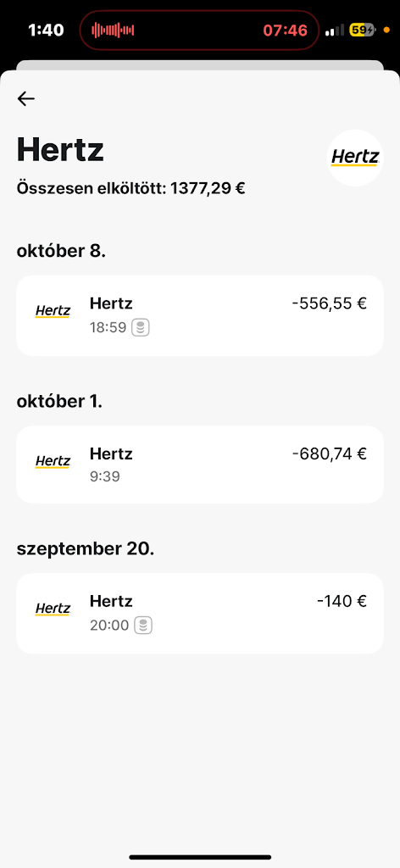Image resolution: width=400 pixels, height=868 pixels.
Task: Tap the battery indicator in status bar
Action: click(363, 30)
